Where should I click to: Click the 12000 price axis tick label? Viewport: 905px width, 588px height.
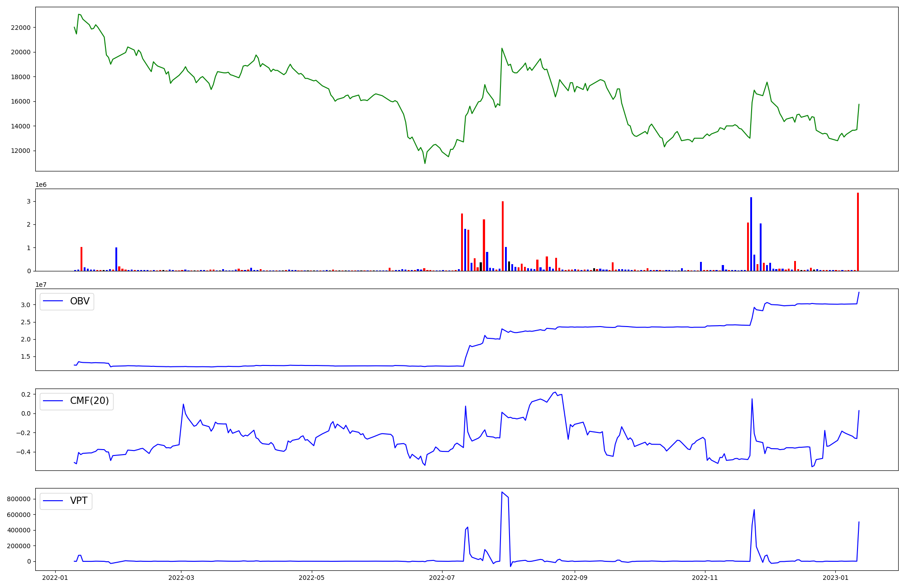pyautogui.click(x=20, y=151)
